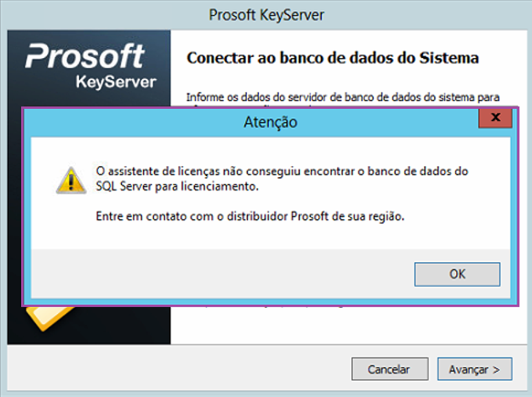The image size is (532, 397).
Task: Click the yellow warning triangle icon
Action: click(x=71, y=180)
